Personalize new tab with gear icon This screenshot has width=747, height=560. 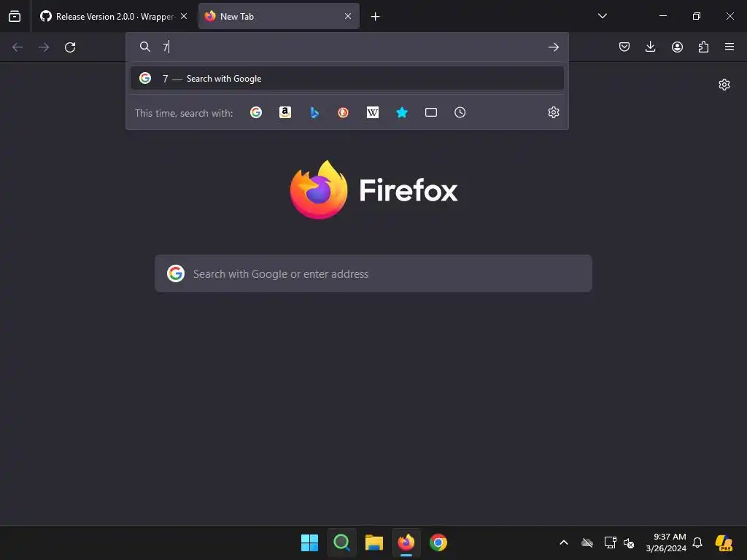tap(724, 85)
